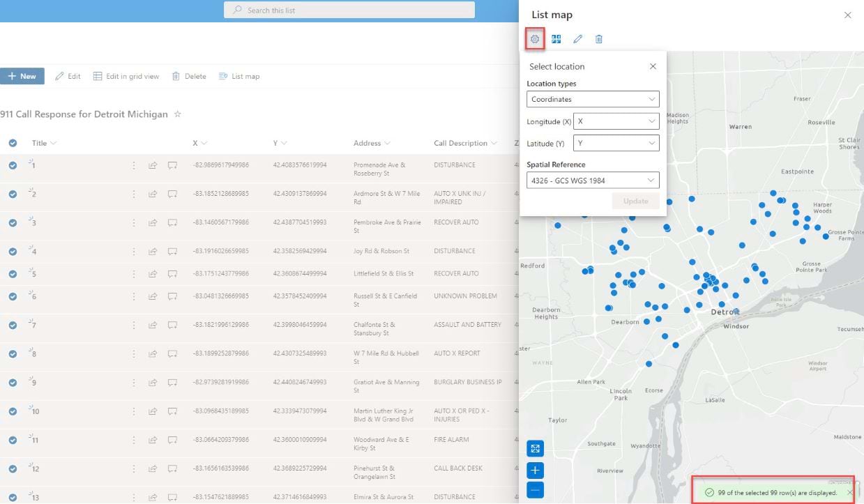Open the Location types Coordinates dropdown

click(x=593, y=100)
